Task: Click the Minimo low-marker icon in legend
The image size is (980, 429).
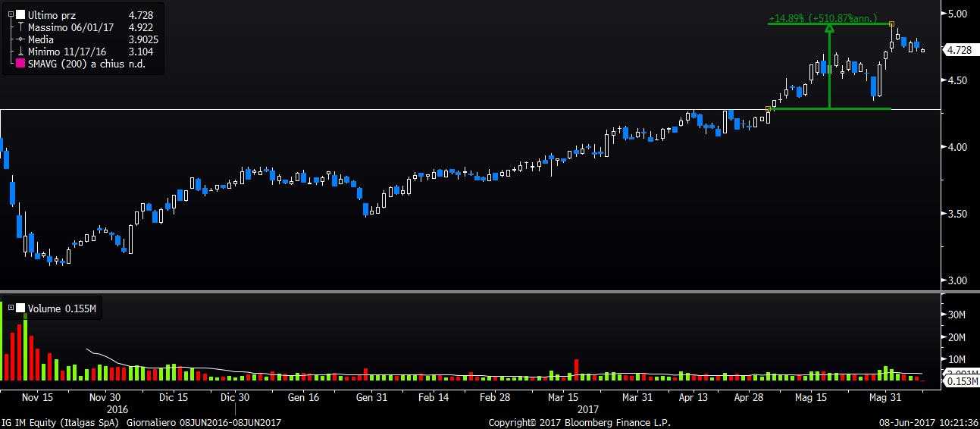Action: pos(20,52)
